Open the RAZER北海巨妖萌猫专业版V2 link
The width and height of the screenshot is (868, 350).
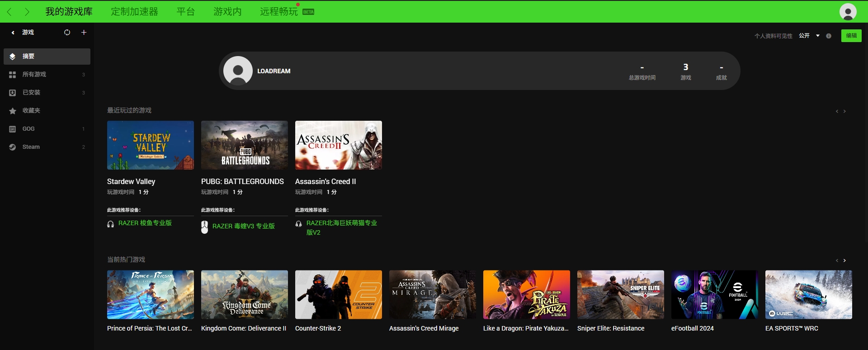tap(342, 227)
